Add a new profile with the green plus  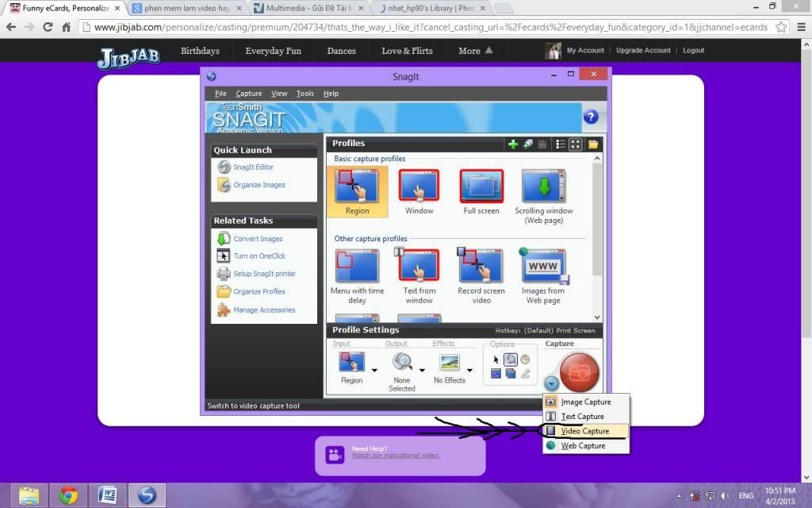point(513,144)
